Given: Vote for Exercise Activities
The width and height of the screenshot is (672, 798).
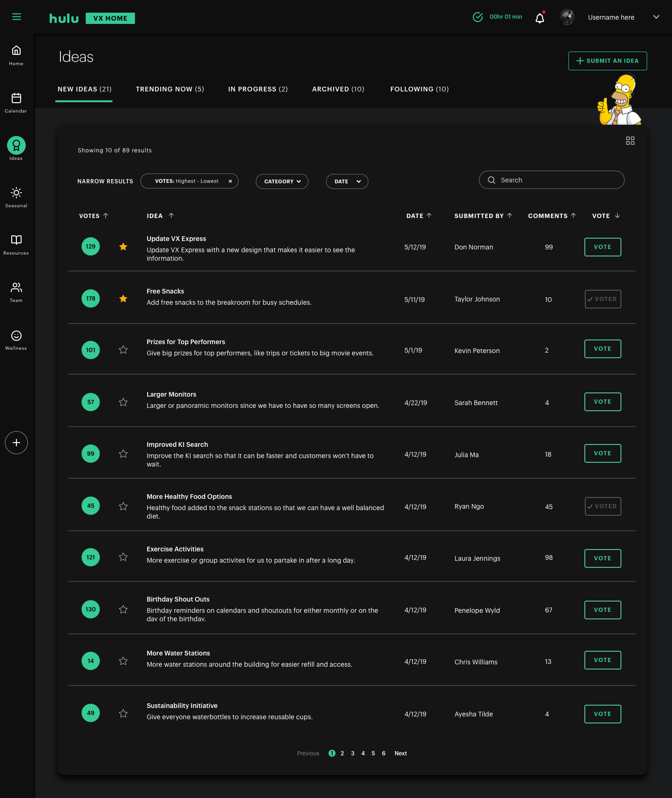Looking at the screenshot, I should (x=603, y=558).
